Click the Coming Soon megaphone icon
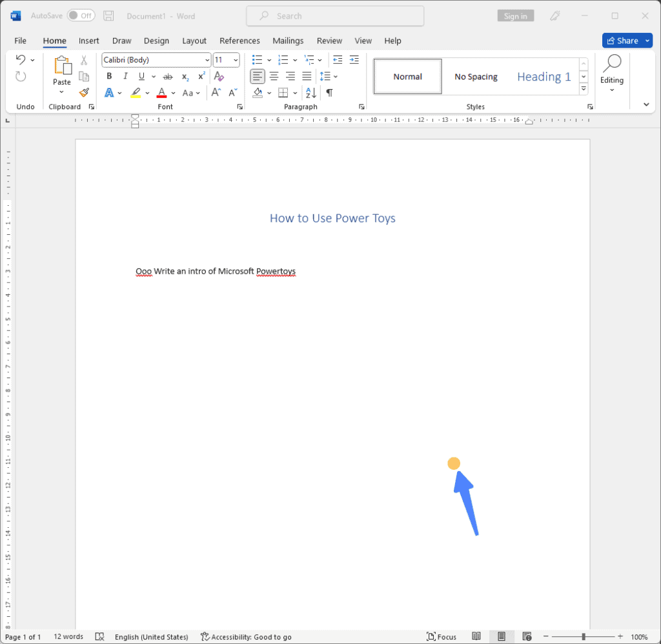Viewport: 661px width, 644px height. [x=555, y=16]
